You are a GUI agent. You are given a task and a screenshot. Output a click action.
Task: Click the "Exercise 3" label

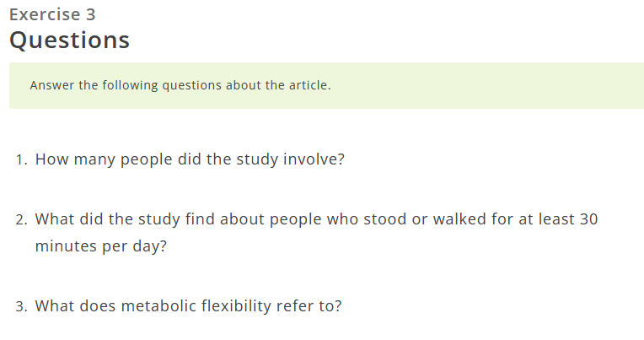click(x=52, y=14)
